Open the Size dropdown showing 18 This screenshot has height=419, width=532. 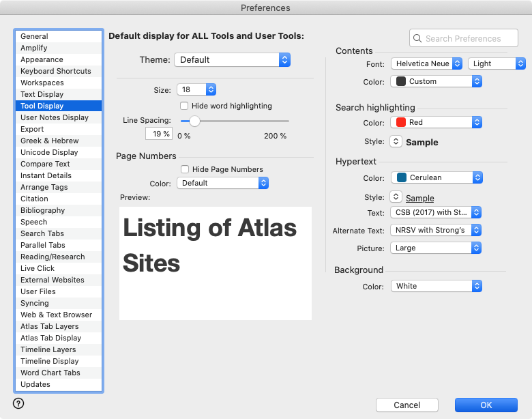196,89
